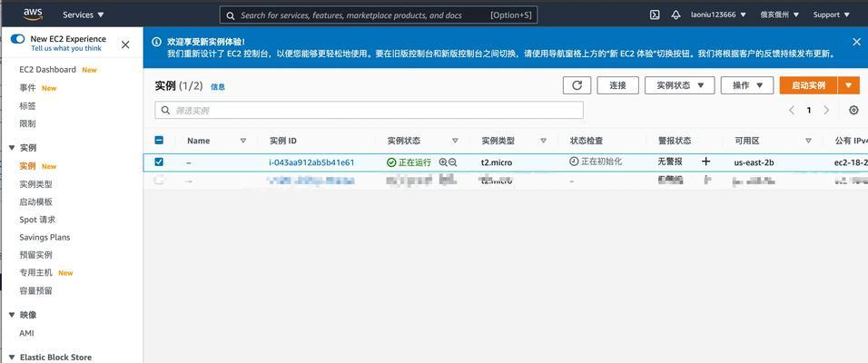Open the CloudShell terminal icon
Viewport: 868px width, 363px height.
[655, 15]
